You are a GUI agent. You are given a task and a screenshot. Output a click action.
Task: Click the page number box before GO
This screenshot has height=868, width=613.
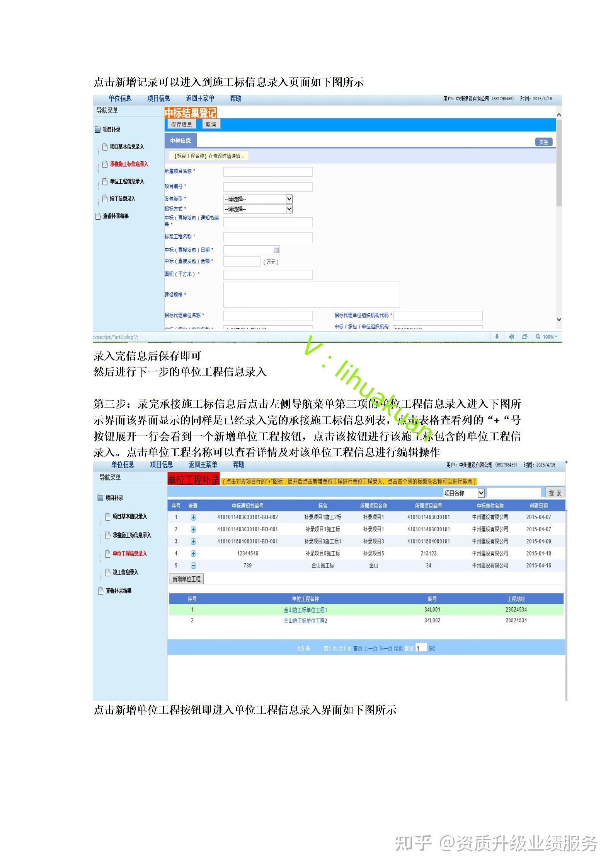pyautogui.click(x=421, y=648)
